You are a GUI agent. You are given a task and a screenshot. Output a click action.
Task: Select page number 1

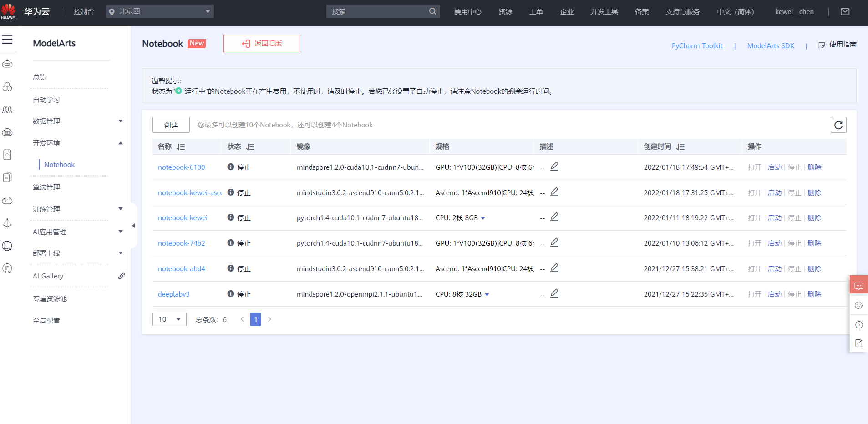[x=256, y=319]
